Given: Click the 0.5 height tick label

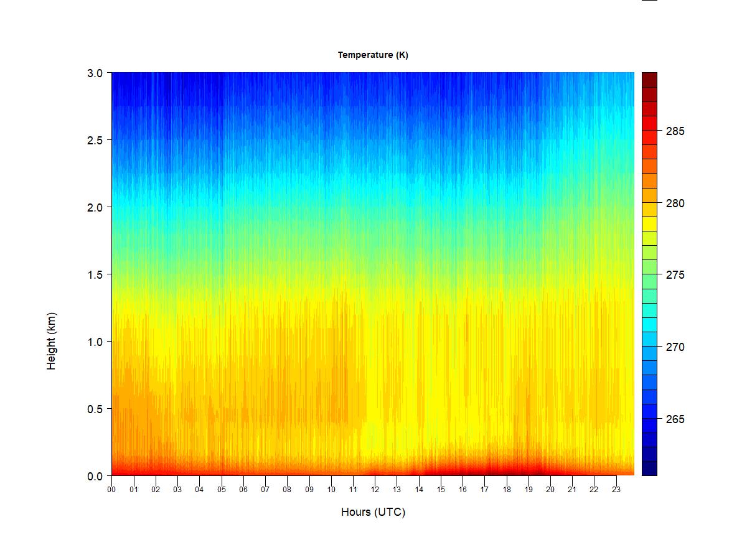Looking at the screenshot, I should (95, 409).
